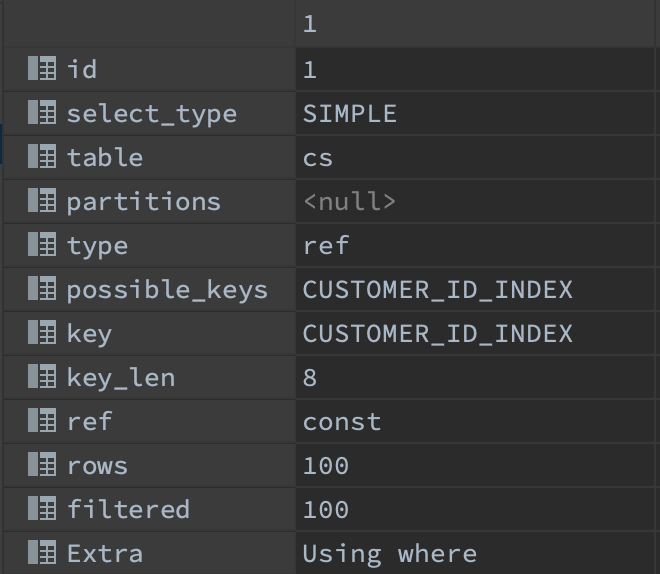The image size is (660, 574).
Task: Click the column icon beside key_len
Action: [41, 377]
